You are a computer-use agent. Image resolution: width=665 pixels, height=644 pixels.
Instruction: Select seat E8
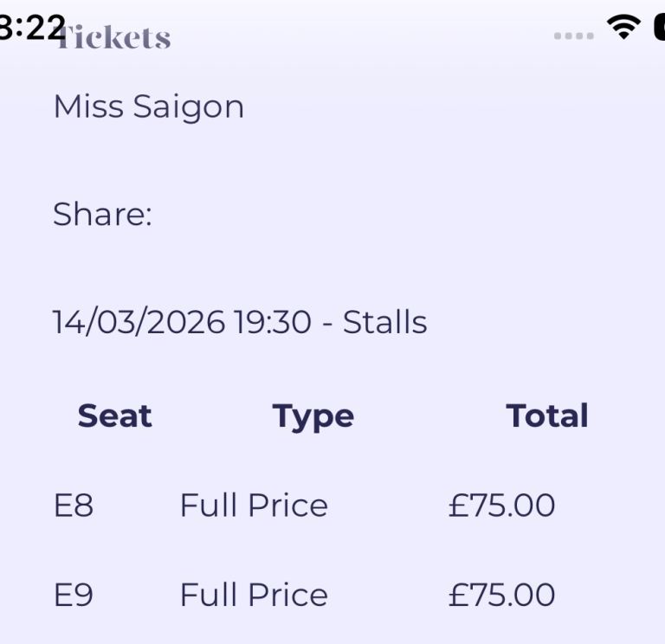(73, 506)
